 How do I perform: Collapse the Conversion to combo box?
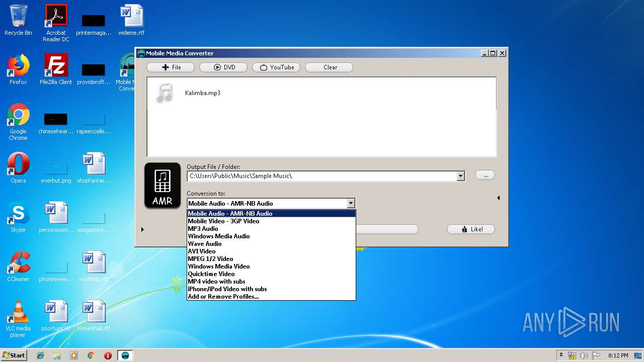(351, 204)
